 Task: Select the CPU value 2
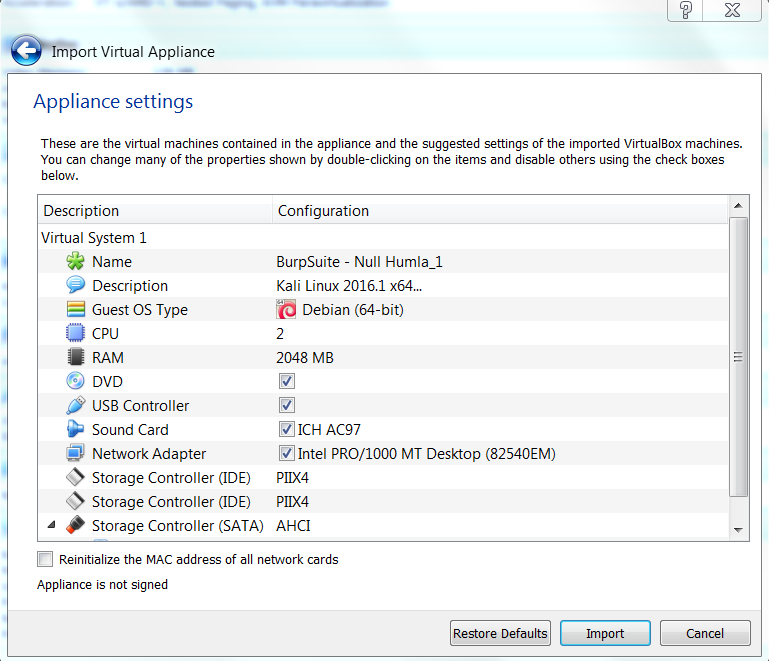coord(280,333)
